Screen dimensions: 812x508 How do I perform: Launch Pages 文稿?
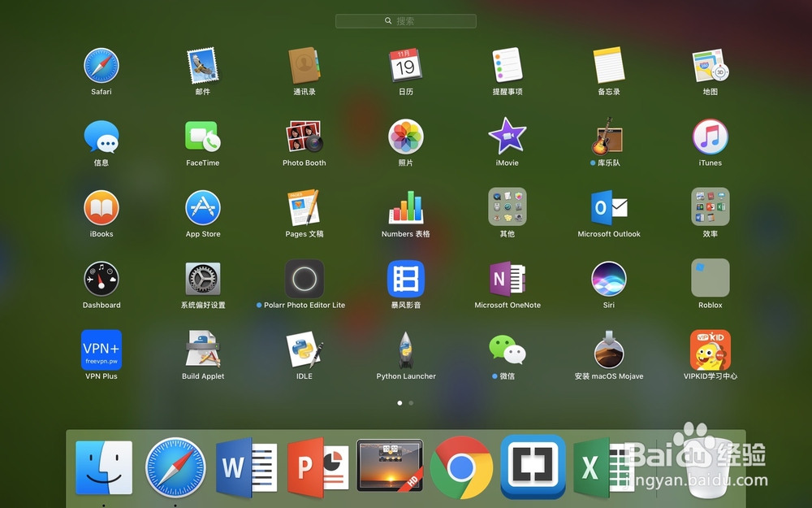pyautogui.click(x=304, y=208)
